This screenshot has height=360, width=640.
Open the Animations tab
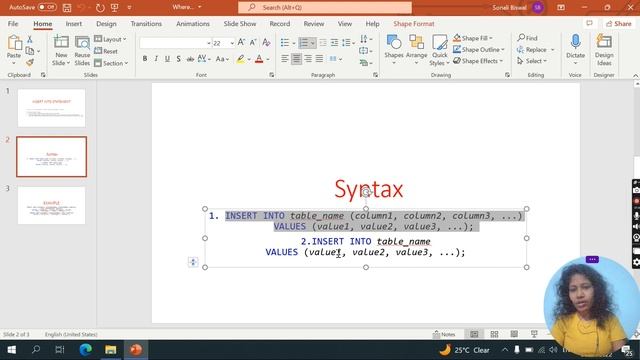tap(193, 24)
